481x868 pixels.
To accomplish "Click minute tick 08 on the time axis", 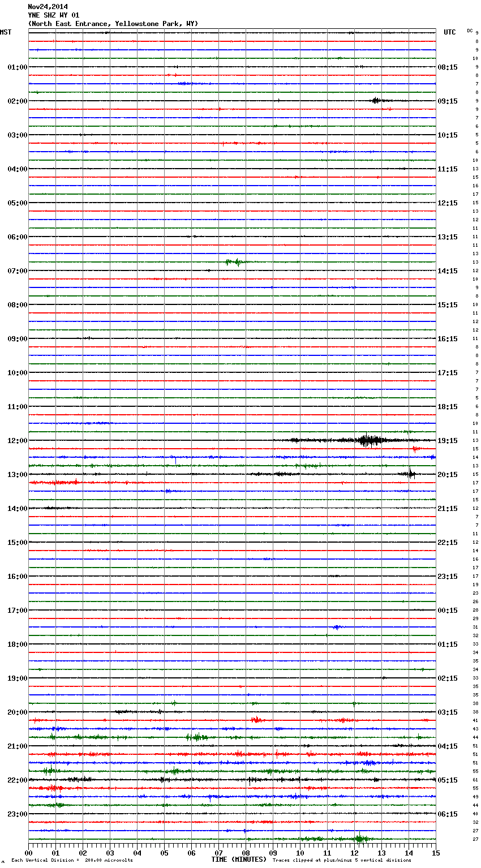I will pyautogui.click(x=246, y=853).
